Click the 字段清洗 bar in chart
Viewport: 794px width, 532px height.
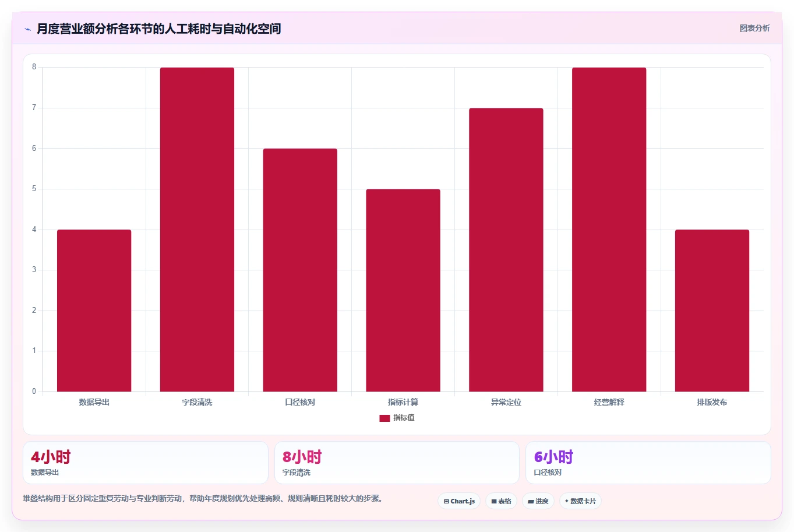click(x=197, y=230)
